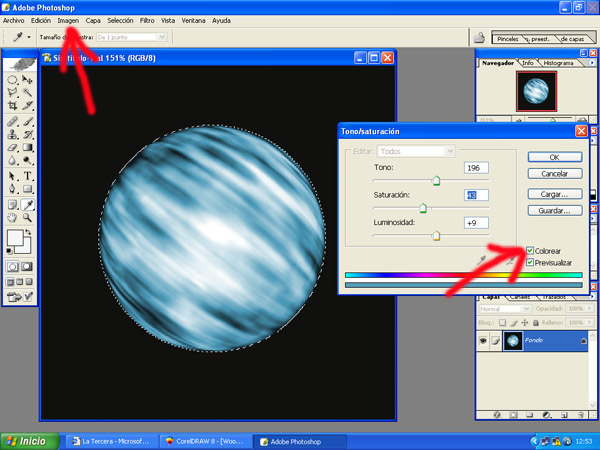Select the Crop tool
Screen dimensions: 600x450
click(12, 105)
